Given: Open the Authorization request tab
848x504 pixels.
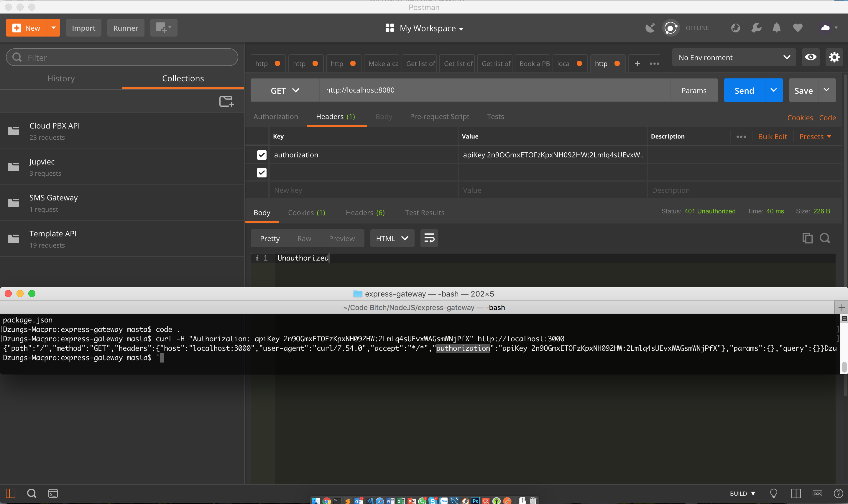Looking at the screenshot, I should click(x=275, y=116).
